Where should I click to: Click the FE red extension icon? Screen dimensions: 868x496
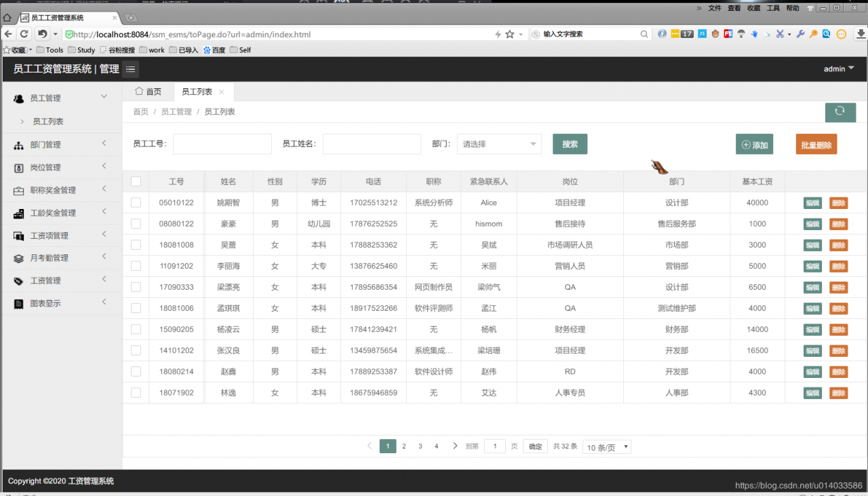click(728, 34)
